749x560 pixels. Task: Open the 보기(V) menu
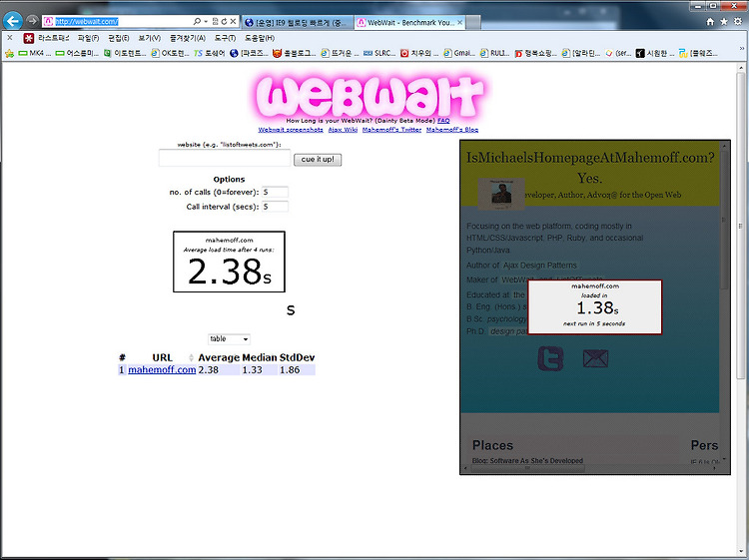[x=149, y=38]
